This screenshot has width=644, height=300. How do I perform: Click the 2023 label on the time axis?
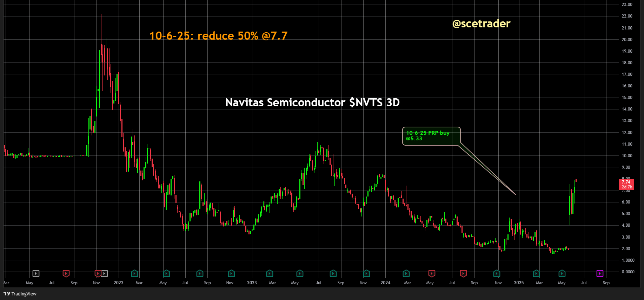pos(252,283)
